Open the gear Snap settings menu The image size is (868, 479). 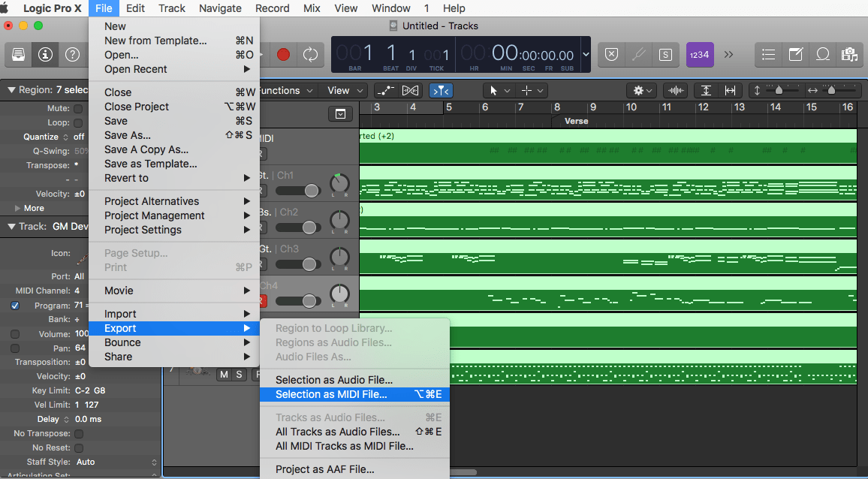point(643,90)
